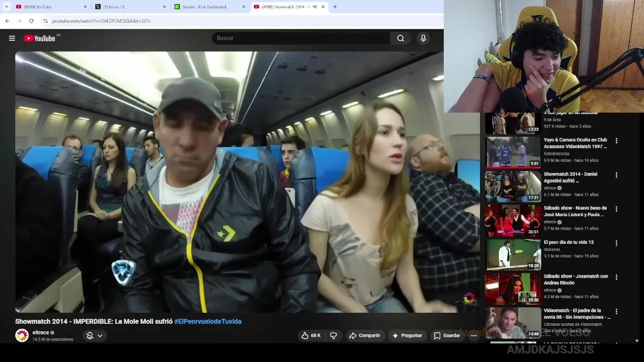Save the video with Guardar
This screenshot has width=644, height=362.
(x=447, y=335)
